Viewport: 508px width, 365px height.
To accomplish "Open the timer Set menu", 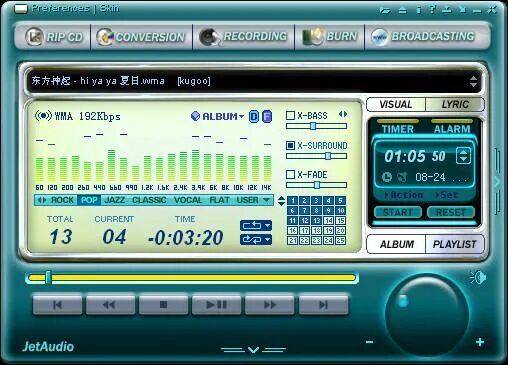I will (x=446, y=195).
